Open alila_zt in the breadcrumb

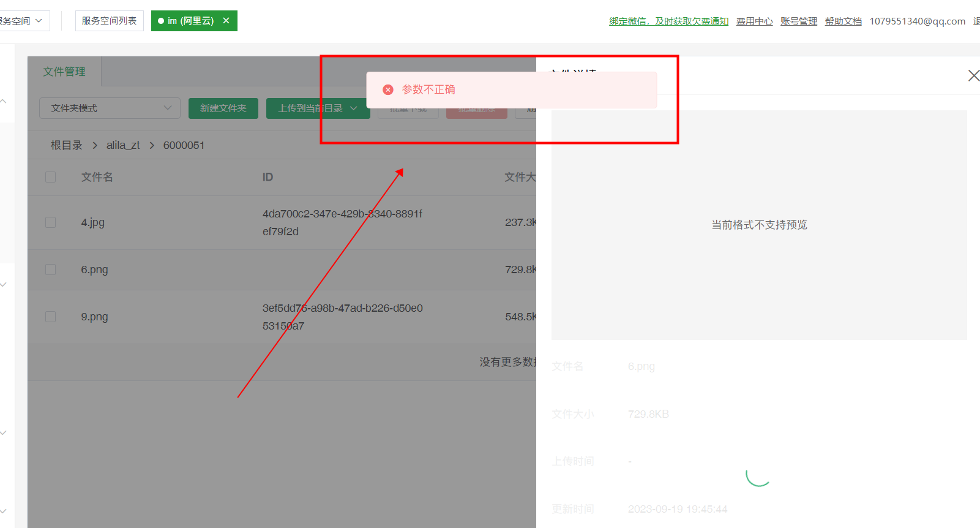click(x=123, y=145)
